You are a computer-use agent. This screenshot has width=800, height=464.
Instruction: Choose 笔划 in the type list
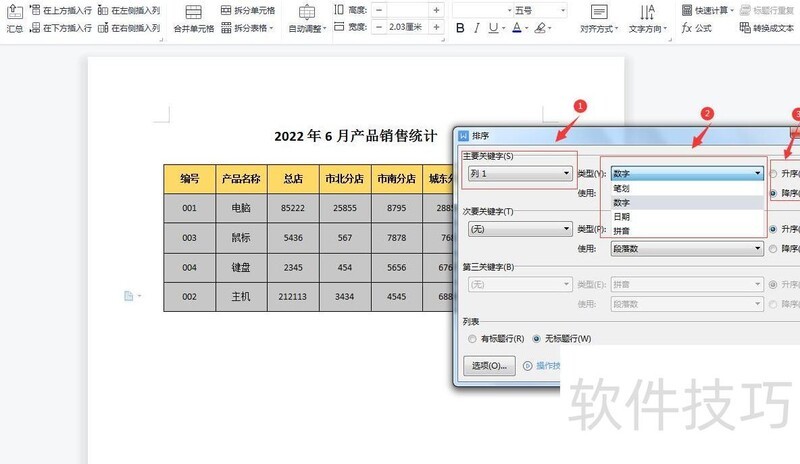pyautogui.click(x=687, y=188)
